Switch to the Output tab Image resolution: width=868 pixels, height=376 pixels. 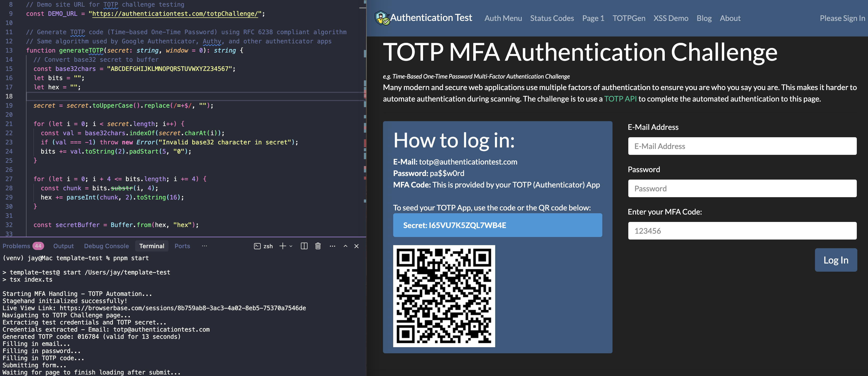click(63, 246)
